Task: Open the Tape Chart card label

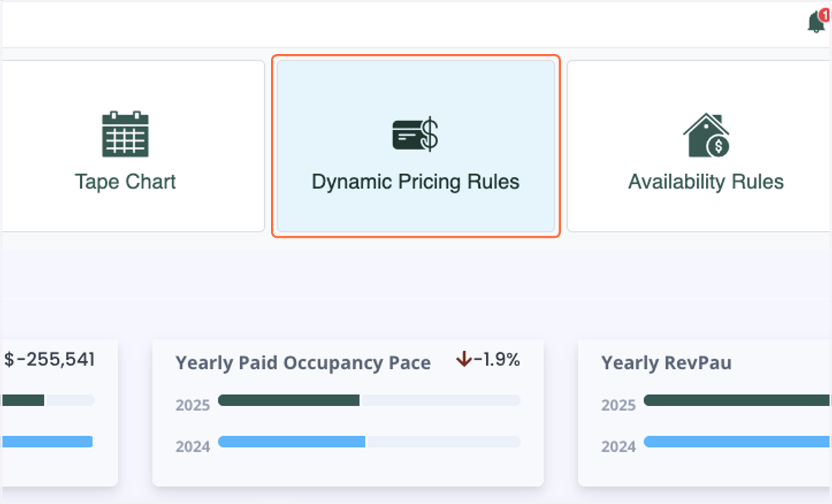Action: tap(125, 182)
